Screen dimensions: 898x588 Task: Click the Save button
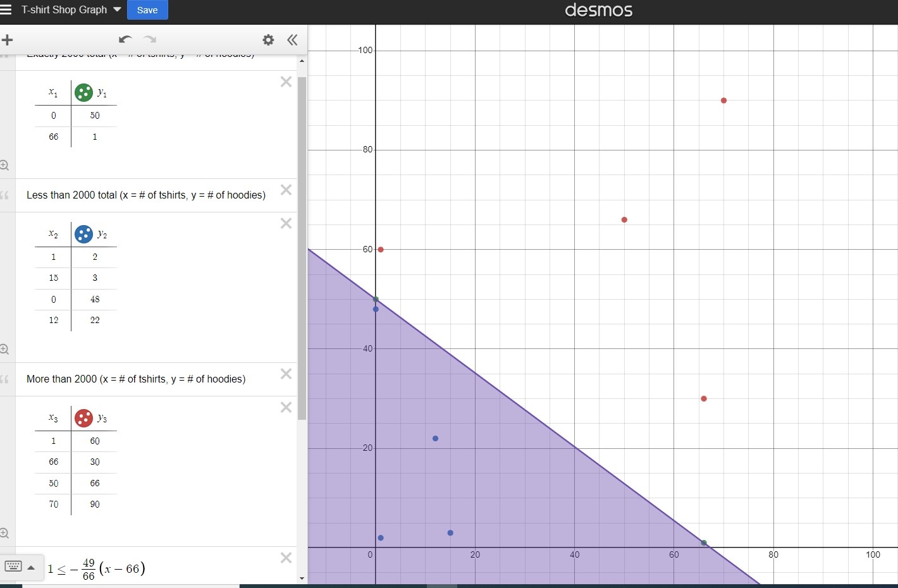click(147, 10)
